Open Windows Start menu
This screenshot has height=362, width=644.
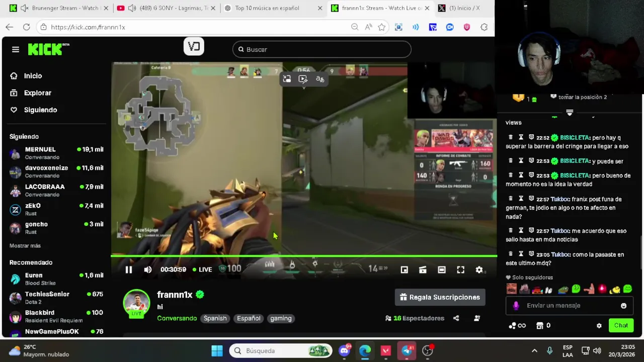[217, 350]
